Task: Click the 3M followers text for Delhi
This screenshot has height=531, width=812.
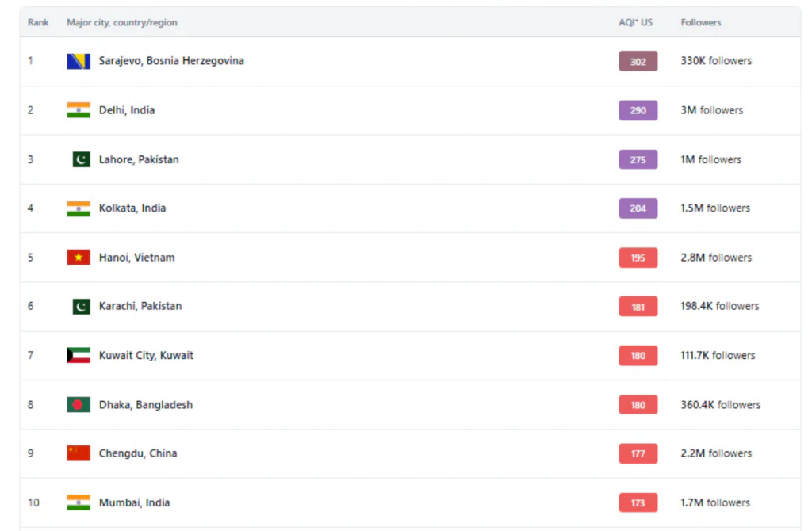Action: click(x=711, y=110)
